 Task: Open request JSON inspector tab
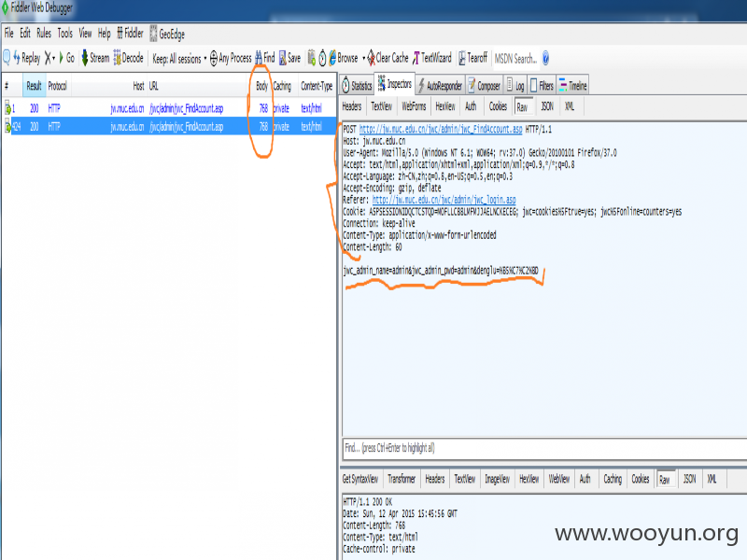tap(547, 106)
